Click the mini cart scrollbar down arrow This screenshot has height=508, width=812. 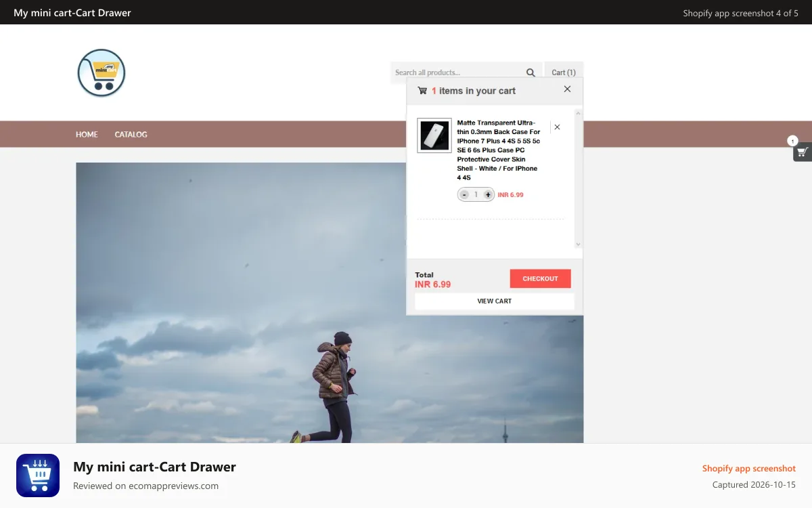click(x=578, y=244)
